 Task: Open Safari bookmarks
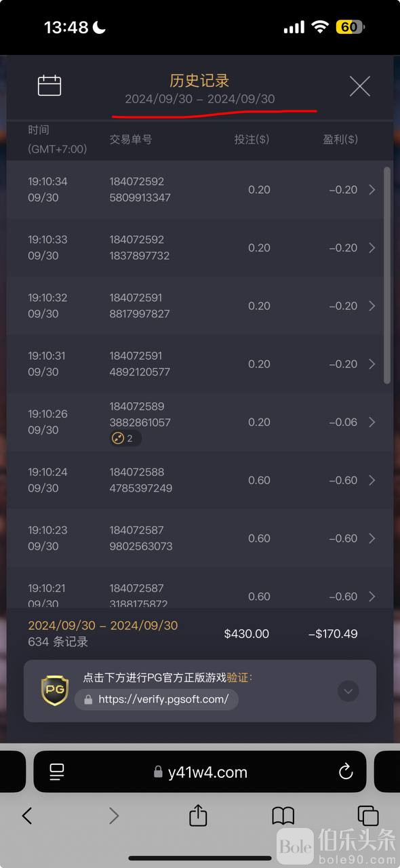point(283,816)
